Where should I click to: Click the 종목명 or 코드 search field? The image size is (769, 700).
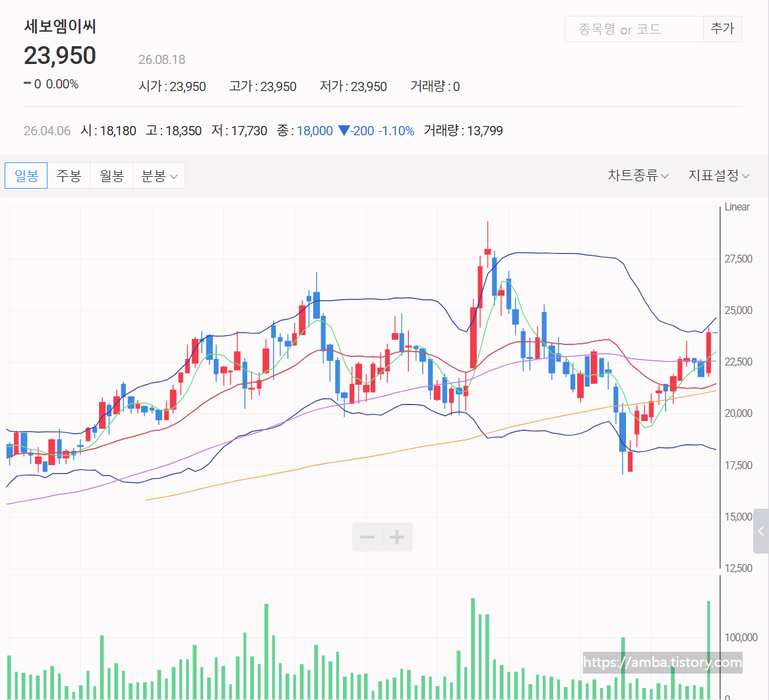tap(634, 29)
